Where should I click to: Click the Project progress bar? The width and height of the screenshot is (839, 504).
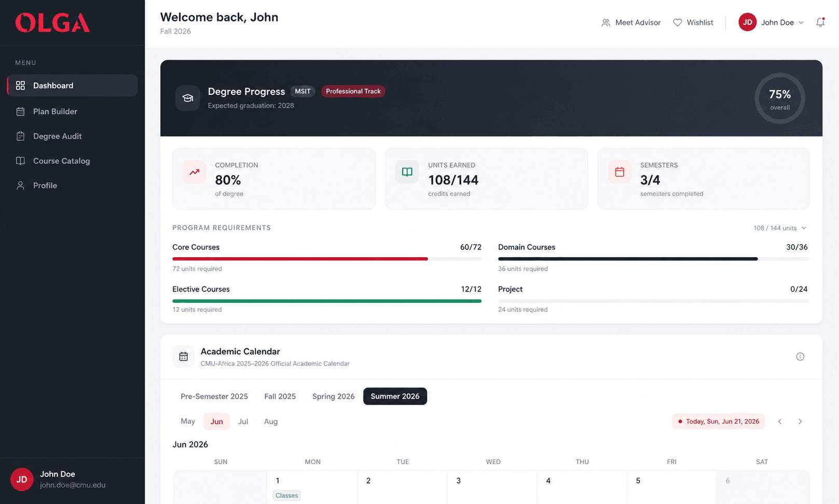653,301
